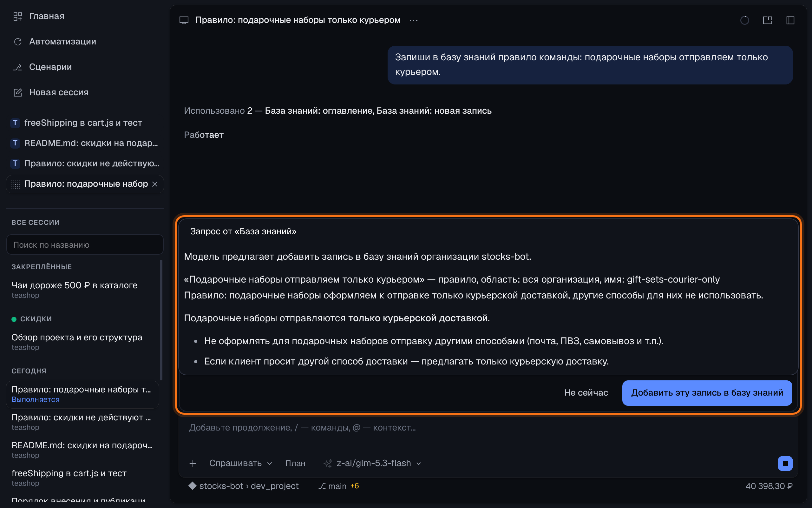This screenshot has width=812, height=508.
Task: Click the diamond icon before stocks-bot
Action: [192, 486]
